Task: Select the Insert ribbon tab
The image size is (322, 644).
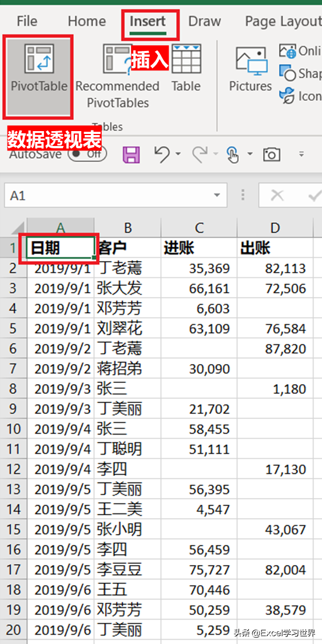Action: tap(148, 21)
